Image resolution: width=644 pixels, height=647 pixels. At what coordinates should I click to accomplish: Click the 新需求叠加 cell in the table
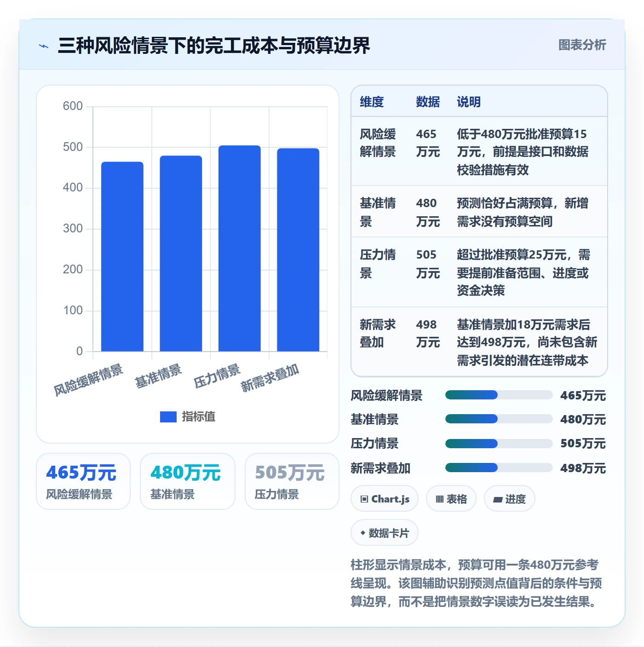[378, 333]
